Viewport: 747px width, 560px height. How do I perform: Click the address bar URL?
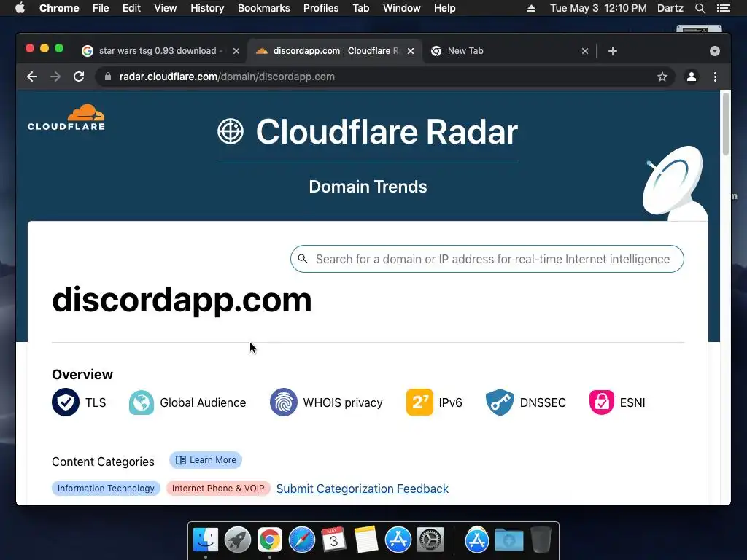point(227,77)
